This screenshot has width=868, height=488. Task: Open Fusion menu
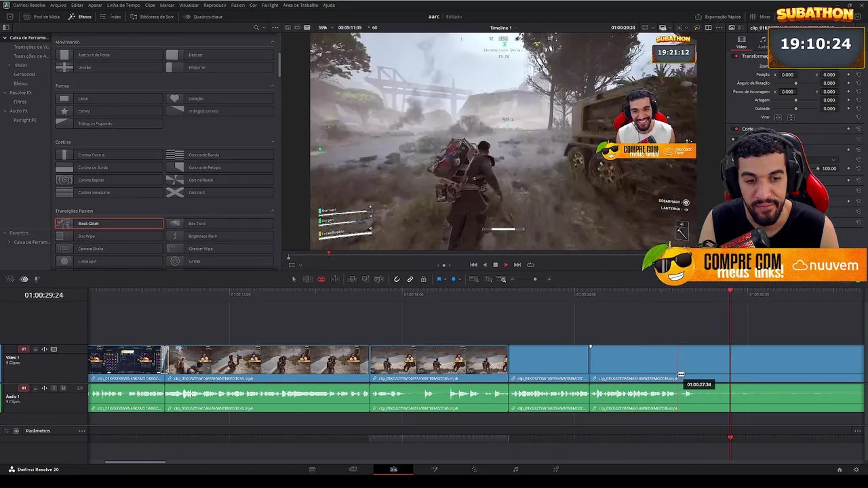(238, 5)
